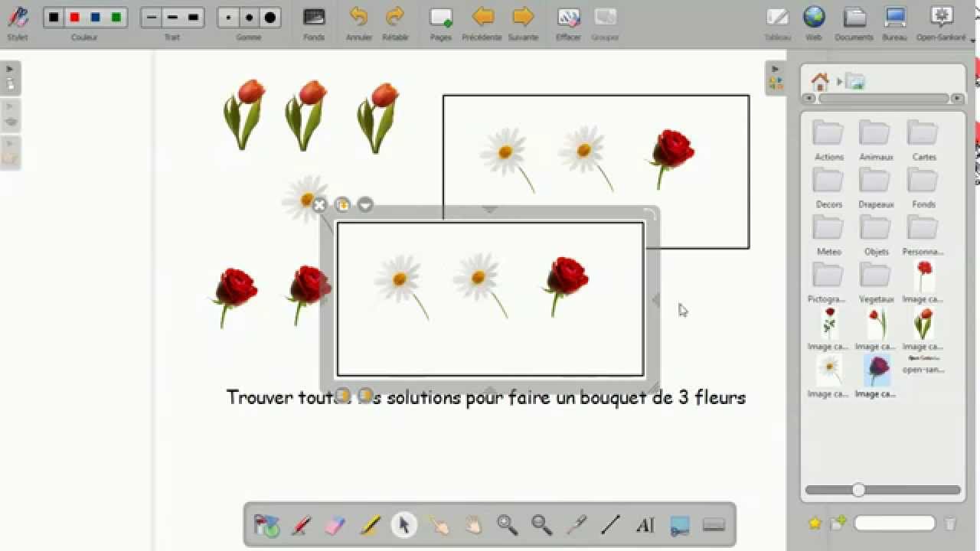Select the zoom-out magnifier tool
This screenshot has width=980, height=551.
pos(542,525)
